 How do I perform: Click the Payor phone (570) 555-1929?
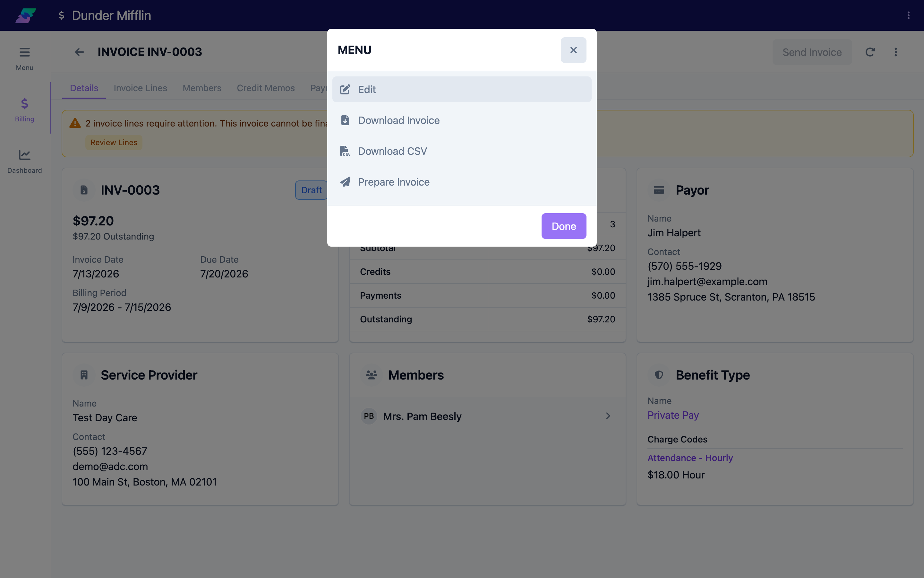[684, 266]
